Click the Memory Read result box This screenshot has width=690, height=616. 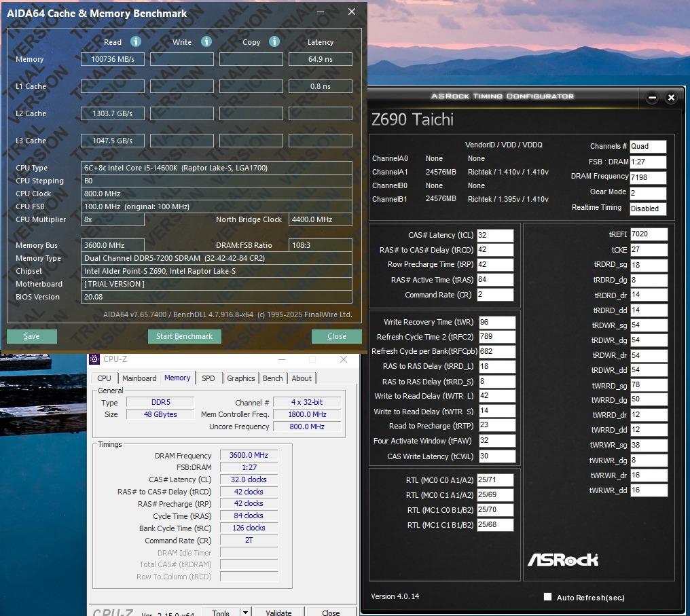click(x=113, y=59)
